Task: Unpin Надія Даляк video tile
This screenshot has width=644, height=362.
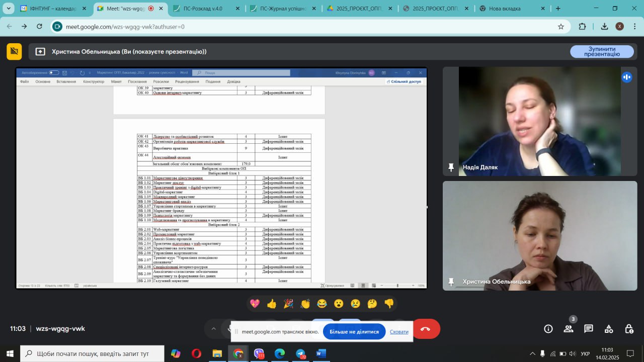Action: 451,167
